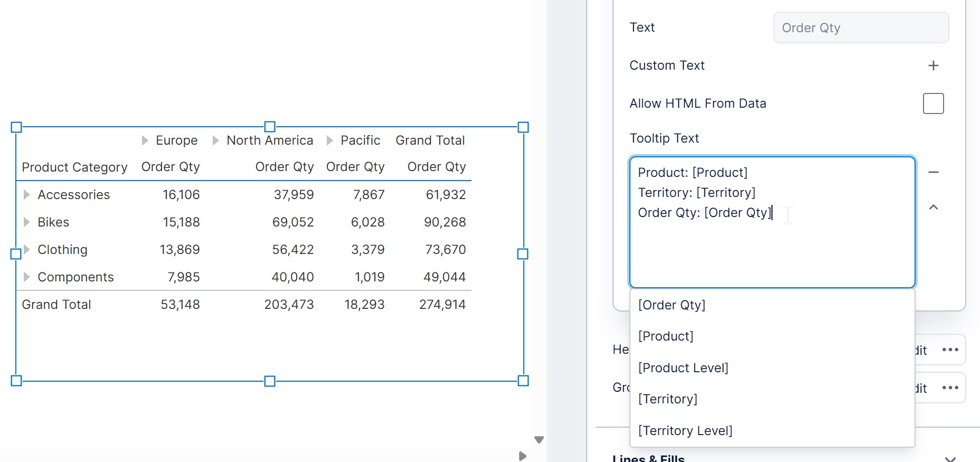Choose [Territory Level] from the suggestion list

(x=685, y=431)
